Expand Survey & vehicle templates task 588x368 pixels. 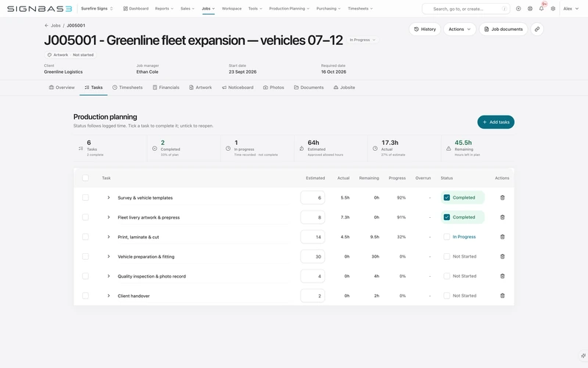tap(108, 197)
